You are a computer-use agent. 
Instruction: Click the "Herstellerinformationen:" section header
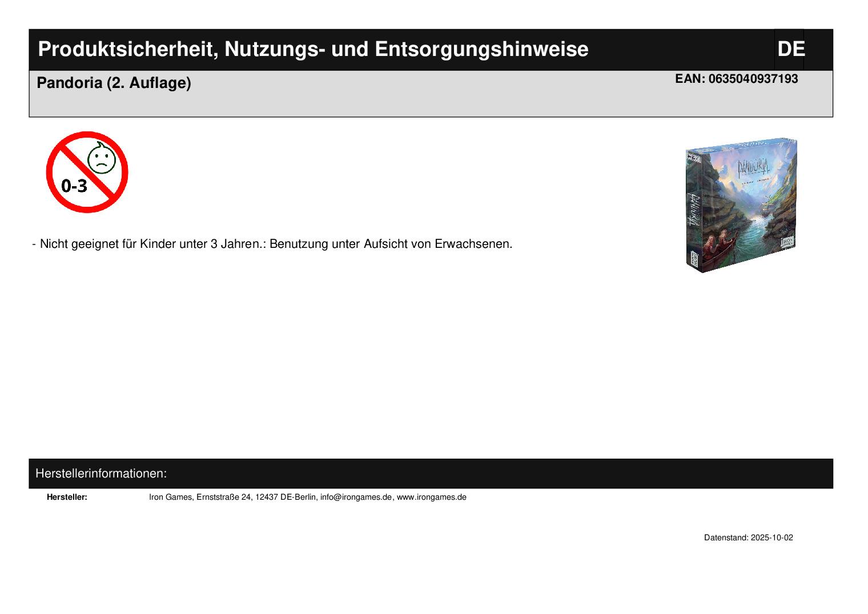coord(101,473)
